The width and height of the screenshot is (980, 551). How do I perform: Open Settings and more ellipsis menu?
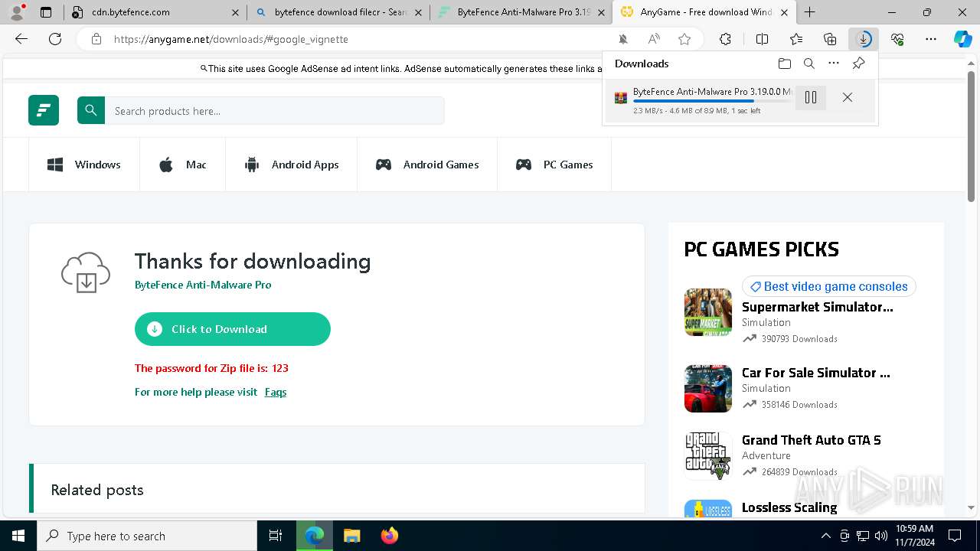[931, 39]
